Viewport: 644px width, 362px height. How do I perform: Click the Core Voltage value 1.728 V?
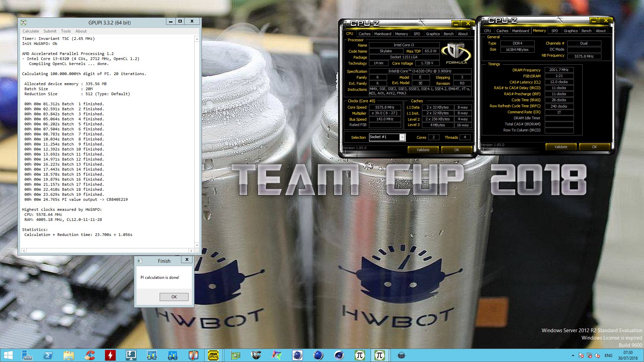coord(427,63)
